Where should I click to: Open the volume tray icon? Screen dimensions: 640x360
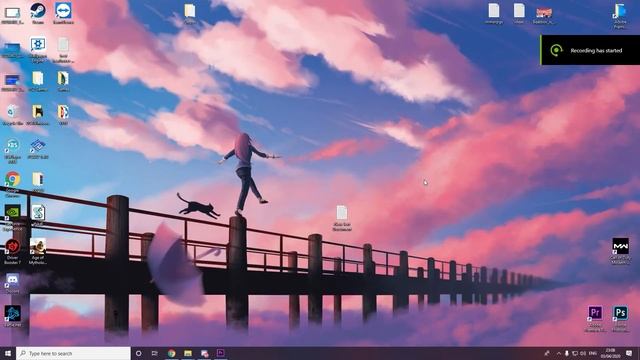point(583,353)
